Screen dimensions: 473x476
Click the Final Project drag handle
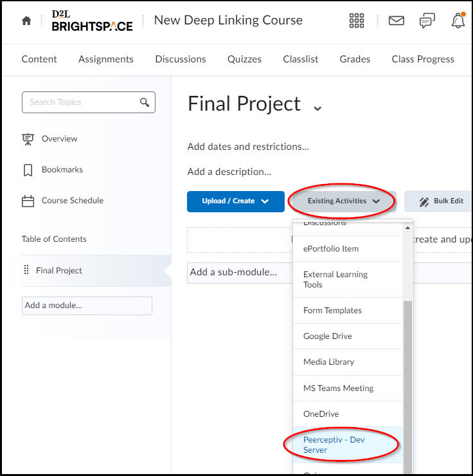26,270
